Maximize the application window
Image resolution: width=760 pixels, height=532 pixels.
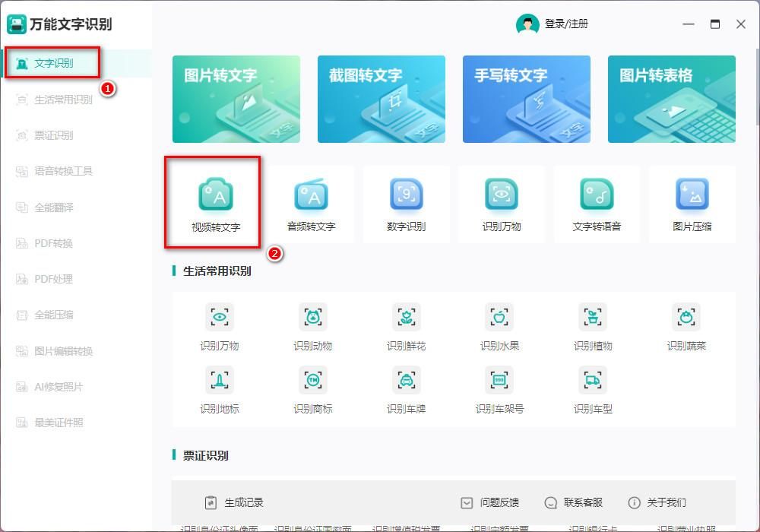click(715, 24)
